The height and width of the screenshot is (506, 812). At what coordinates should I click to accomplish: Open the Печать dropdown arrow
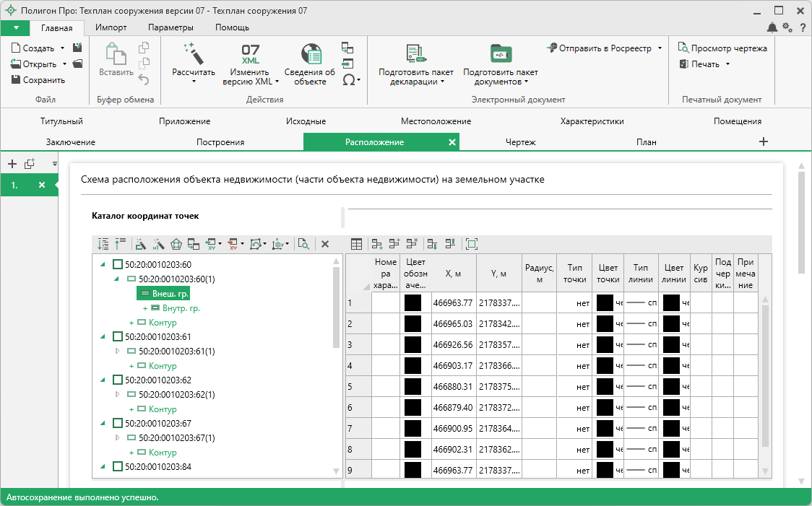[727, 64]
